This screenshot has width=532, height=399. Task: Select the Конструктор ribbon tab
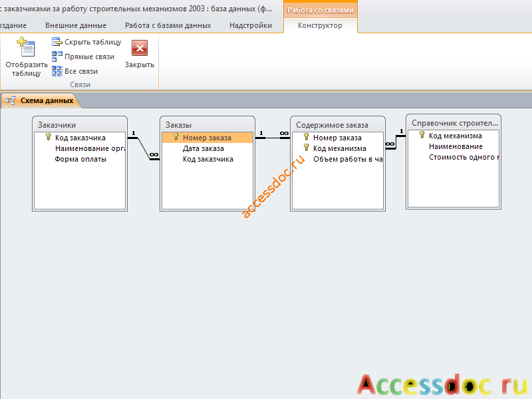pyautogui.click(x=320, y=25)
